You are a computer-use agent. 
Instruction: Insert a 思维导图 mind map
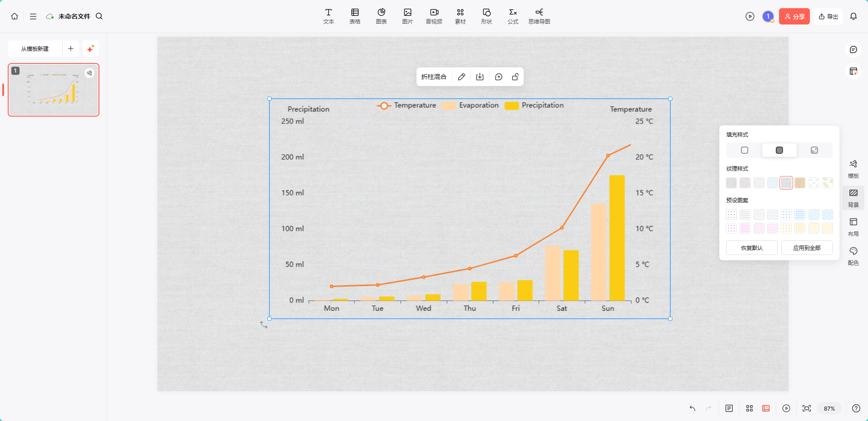[539, 16]
